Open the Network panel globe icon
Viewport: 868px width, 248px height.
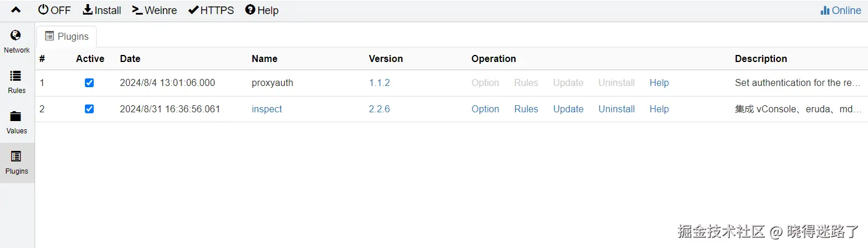(x=16, y=36)
